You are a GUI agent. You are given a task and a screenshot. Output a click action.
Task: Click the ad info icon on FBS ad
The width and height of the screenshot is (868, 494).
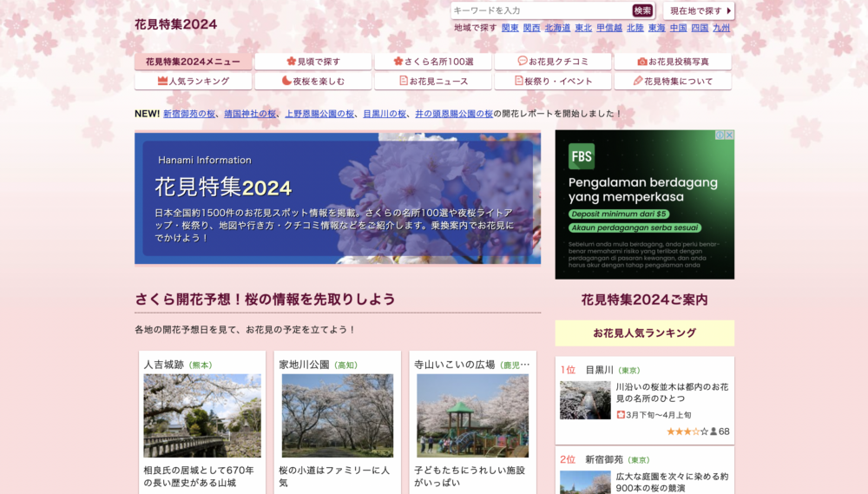tap(720, 135)
